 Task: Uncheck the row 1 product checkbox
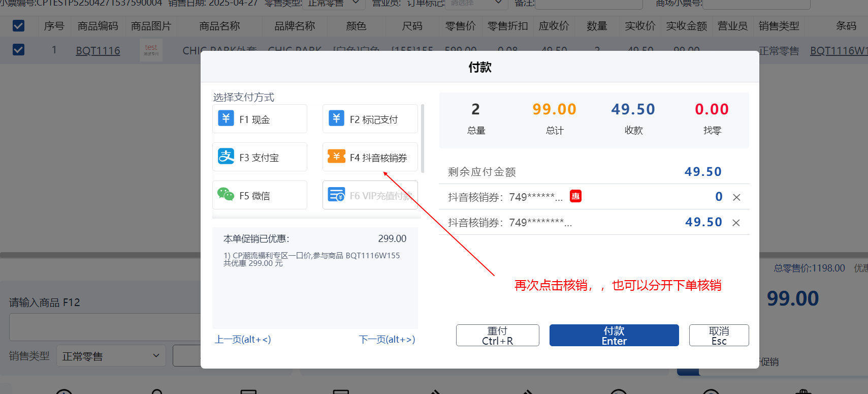[18, 50]
